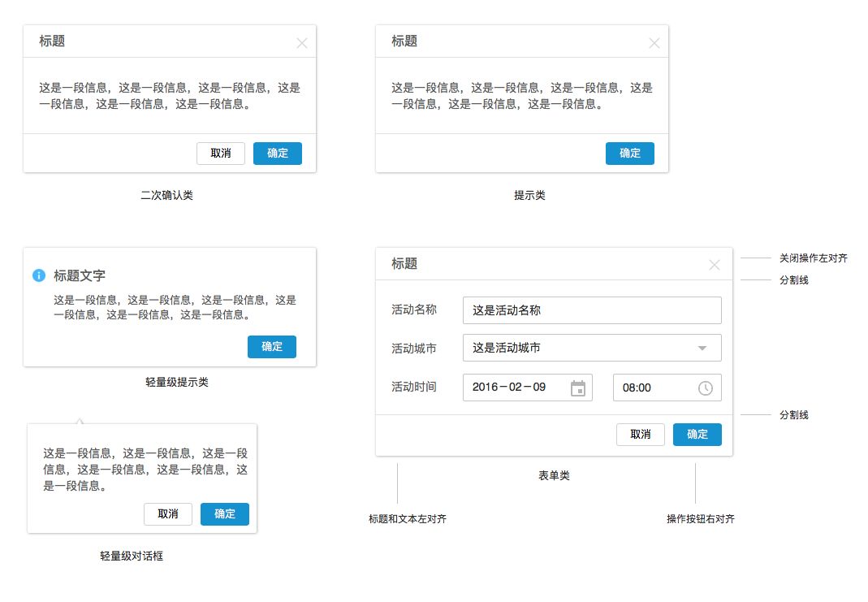Click the 2016-02-09 date field
Screen dimensions: 868x602
pos(516,388)
